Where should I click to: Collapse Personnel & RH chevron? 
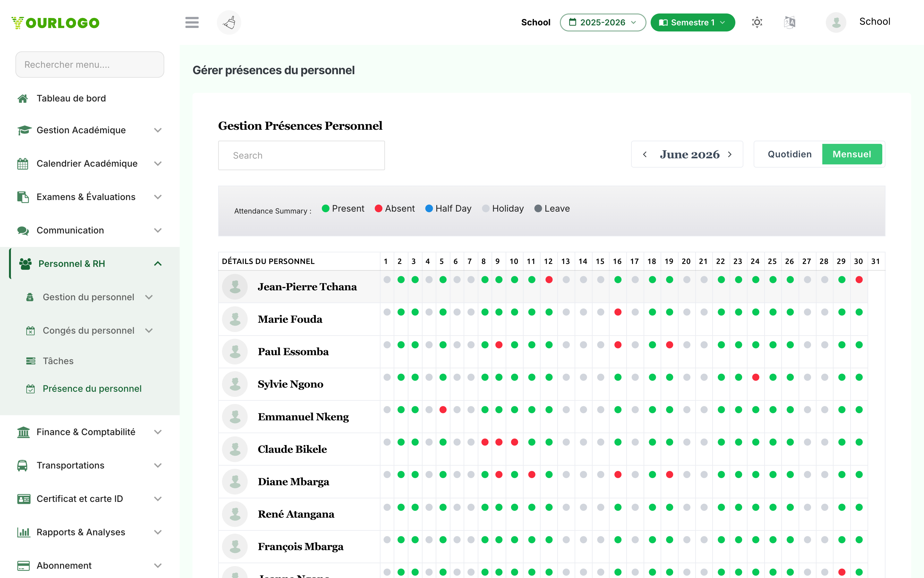158,264
